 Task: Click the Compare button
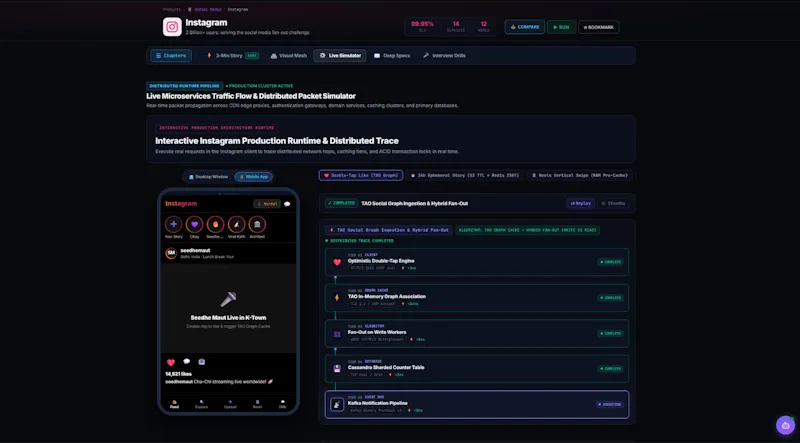pos(524,27)
